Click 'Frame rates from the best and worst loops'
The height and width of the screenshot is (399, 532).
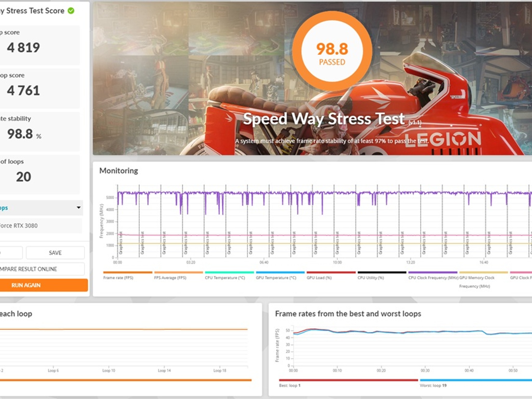click(x=348, y=314)
